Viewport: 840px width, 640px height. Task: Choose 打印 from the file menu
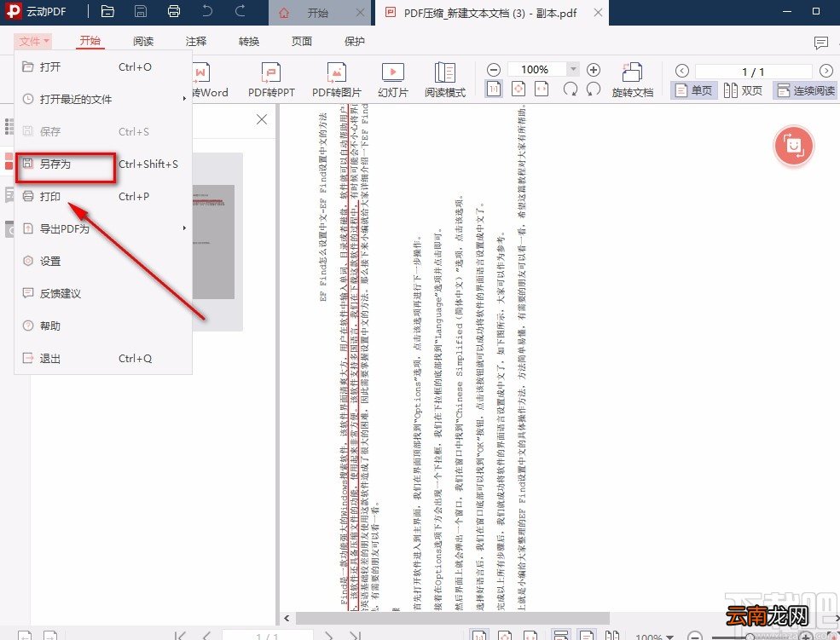pos(103,196)
